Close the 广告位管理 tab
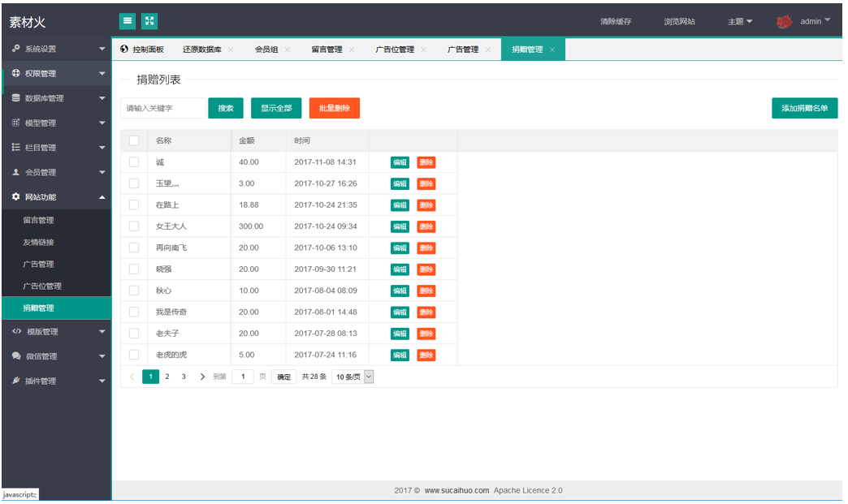Screen dimensions: 848x504 click(x=423, y=50)
